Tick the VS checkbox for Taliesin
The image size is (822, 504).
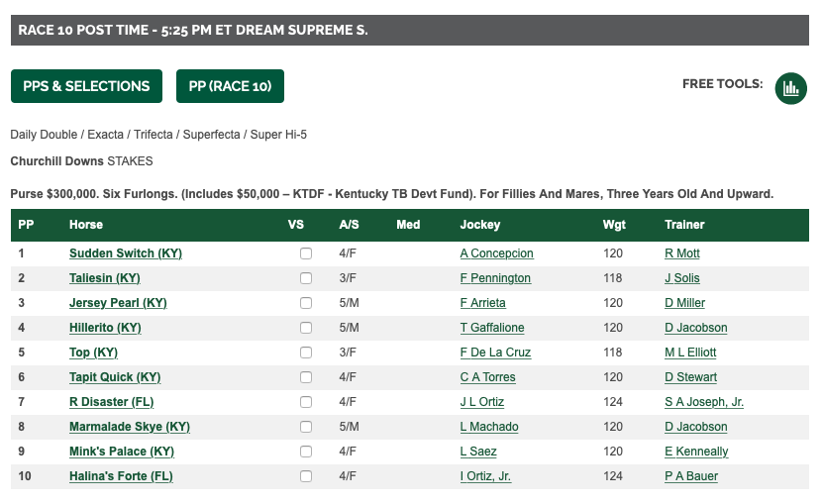coord(306,278)
